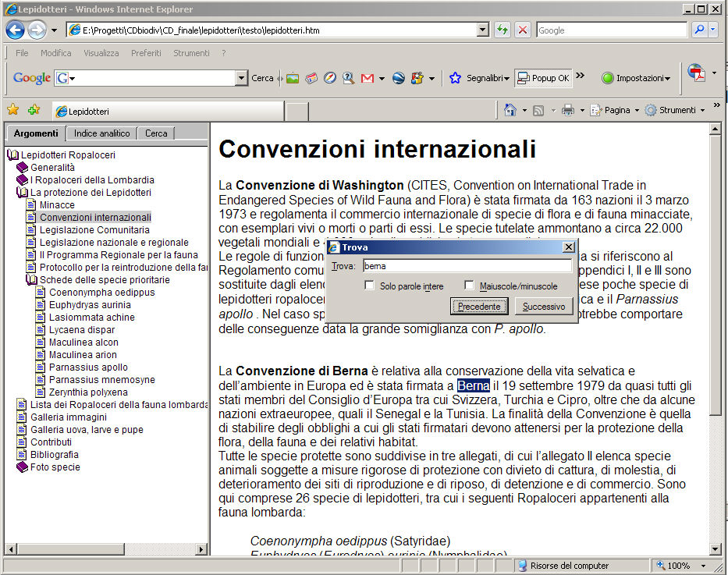728x575 pixels.
Task: Click the RSS feeds icon
Action: tap(538, 111)
